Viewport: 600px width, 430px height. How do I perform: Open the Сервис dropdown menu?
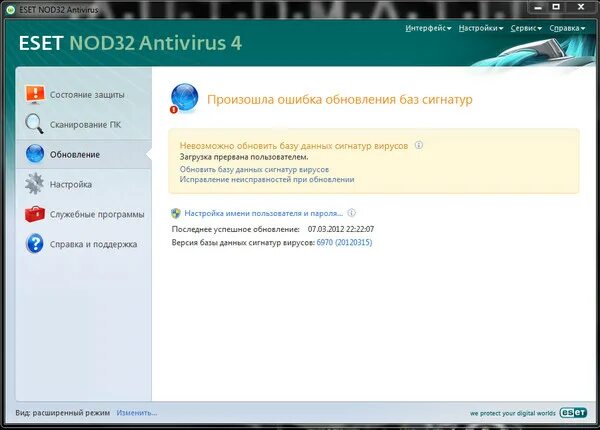click(x=526, y=28)
